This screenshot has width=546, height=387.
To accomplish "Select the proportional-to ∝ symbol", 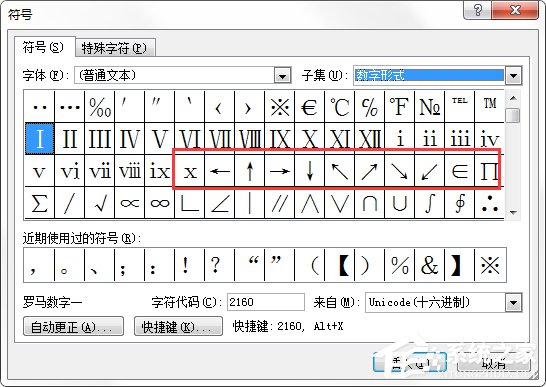I will [x=130, y=203].
